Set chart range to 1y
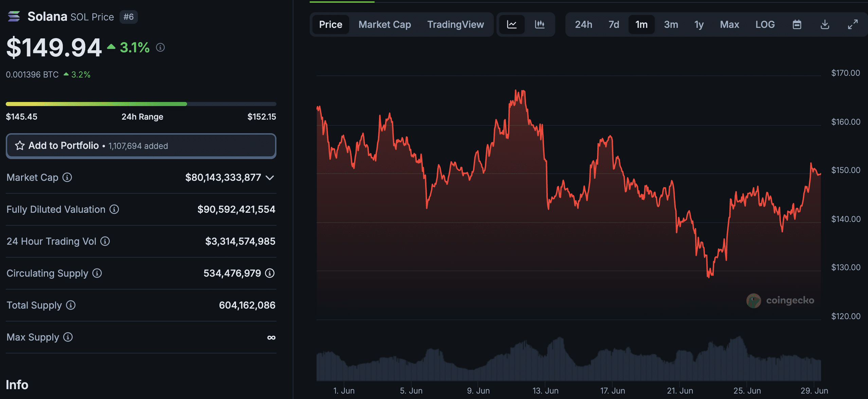Screen dimensions: 868x399 click(x=699, y=24)
